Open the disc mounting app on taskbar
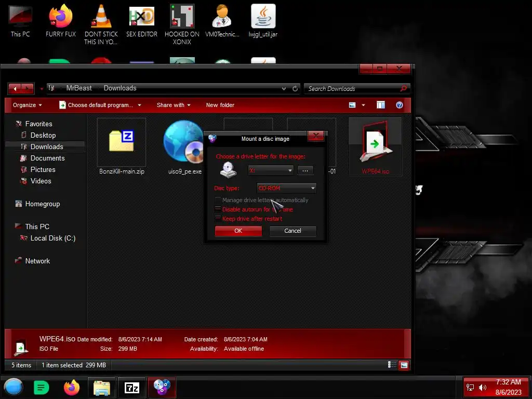The image size is (532, 399). coord(162,388)
